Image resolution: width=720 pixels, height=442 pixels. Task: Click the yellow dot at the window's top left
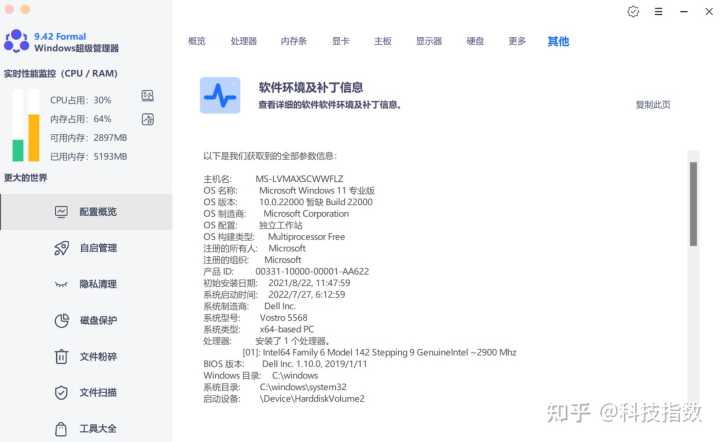coord(25,9)
